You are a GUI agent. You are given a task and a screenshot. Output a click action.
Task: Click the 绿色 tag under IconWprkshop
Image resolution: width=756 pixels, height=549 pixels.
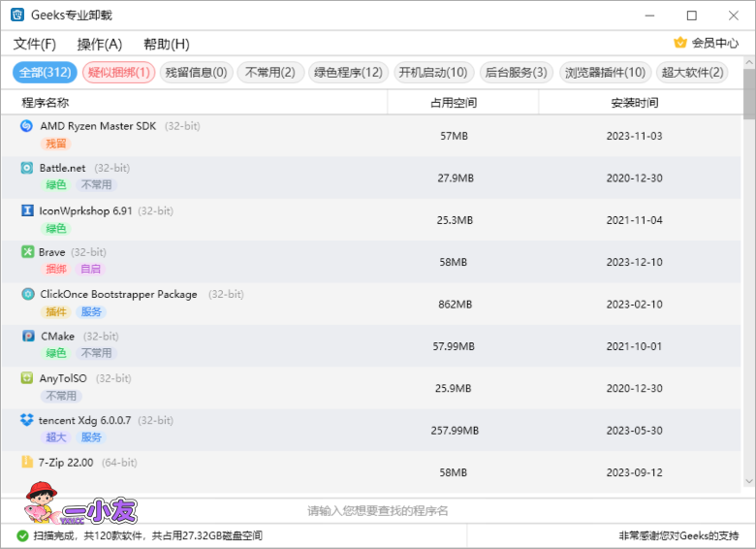coord(56,228)
